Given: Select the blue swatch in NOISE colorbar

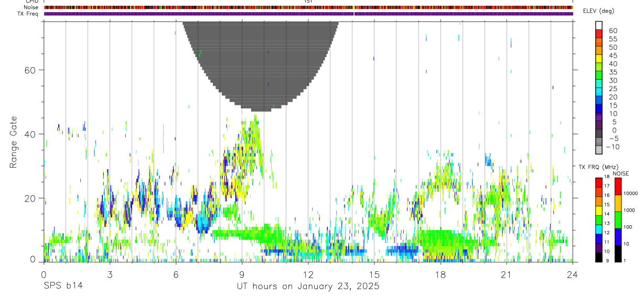Looking at the screenshot, I should tap(618, 237).
